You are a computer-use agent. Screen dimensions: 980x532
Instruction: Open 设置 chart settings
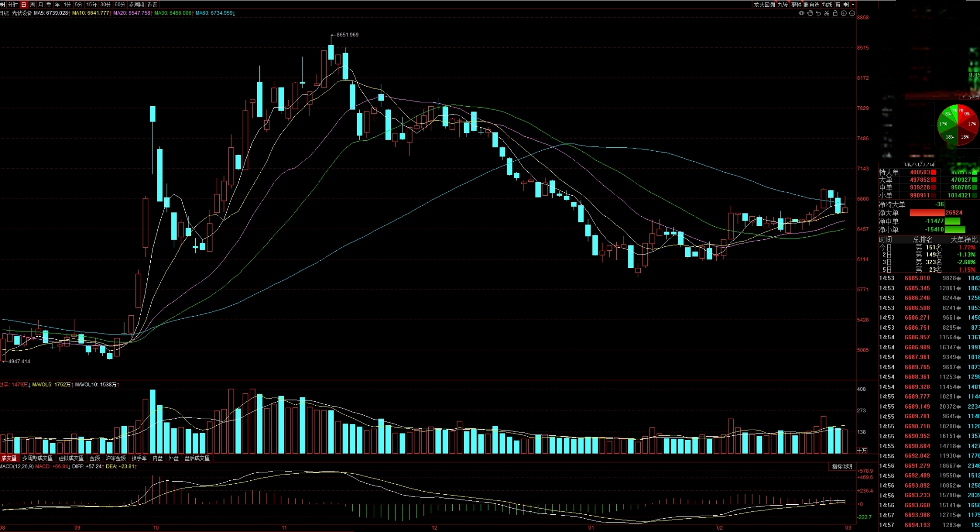click(x=152, y=5)
